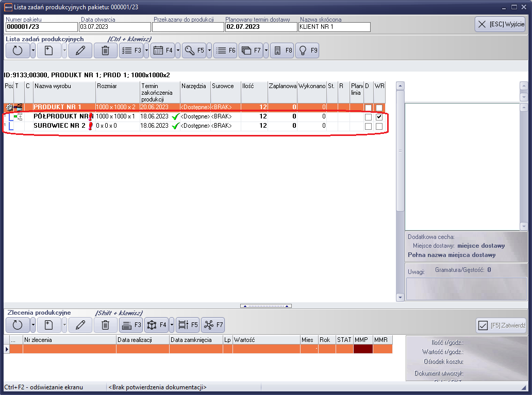The height and width of the screenshot is (395, 532).
Task: Click the 3D cube F4 icon in production orders
Action: [x=156, y=325]
